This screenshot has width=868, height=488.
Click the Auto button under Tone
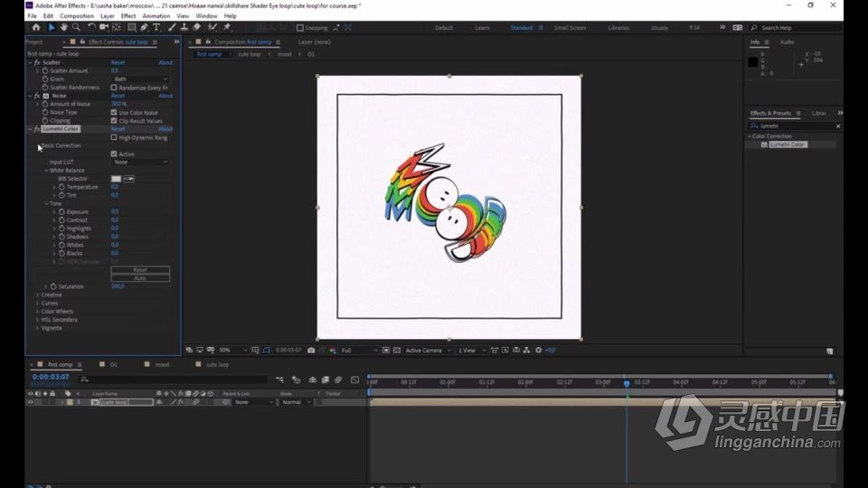[x=140, y=278]
